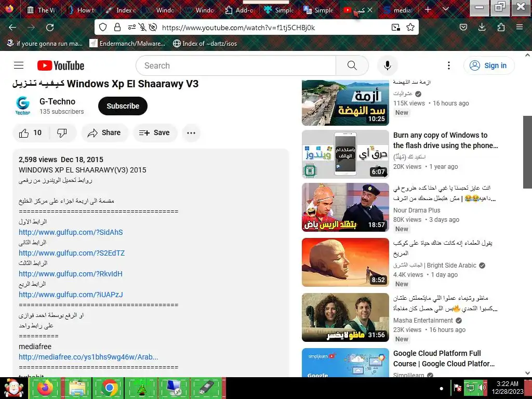
Task: Launch Google Chrome from the taskbar
Action: (x=109, y=388)
